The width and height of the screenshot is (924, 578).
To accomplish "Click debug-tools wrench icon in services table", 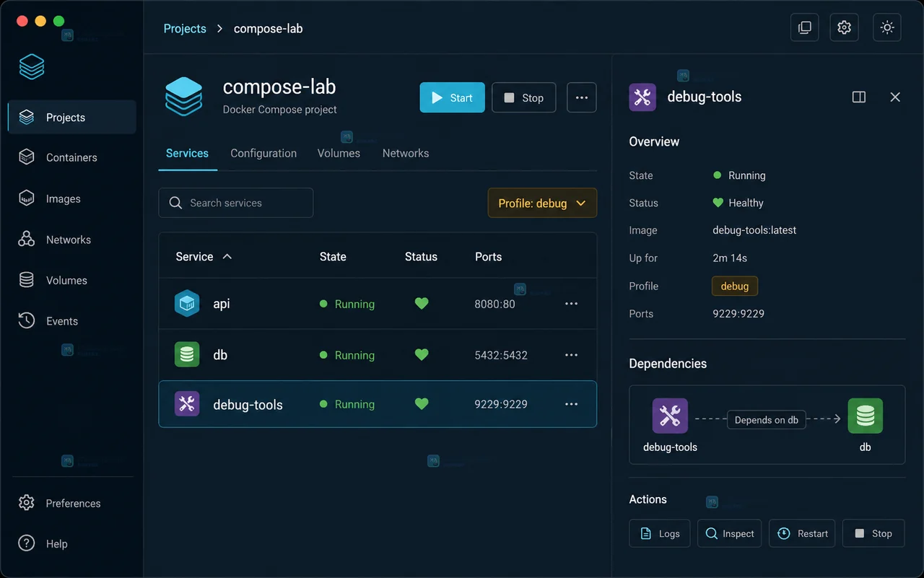I will pyautogui.click(x=187, y=403).
